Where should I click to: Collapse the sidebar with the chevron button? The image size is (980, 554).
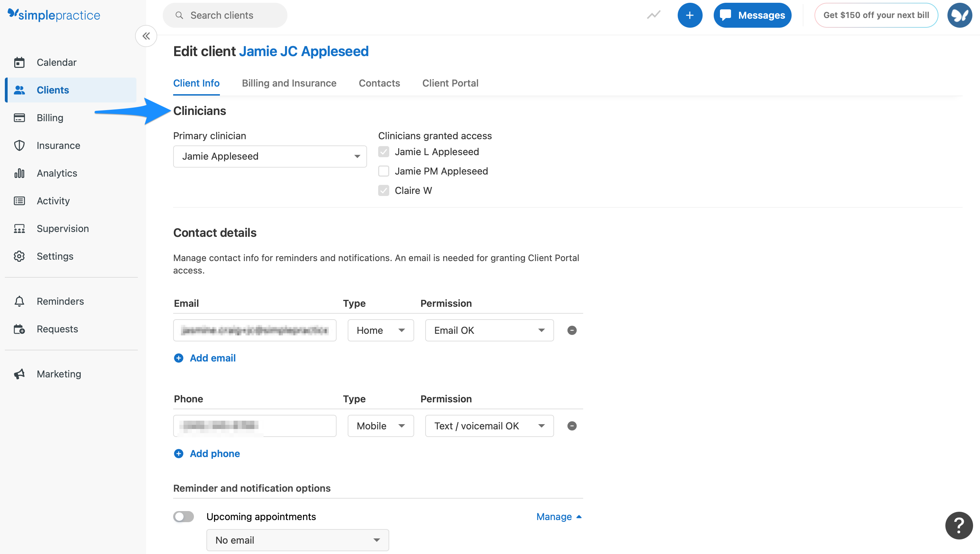[146, 36]
